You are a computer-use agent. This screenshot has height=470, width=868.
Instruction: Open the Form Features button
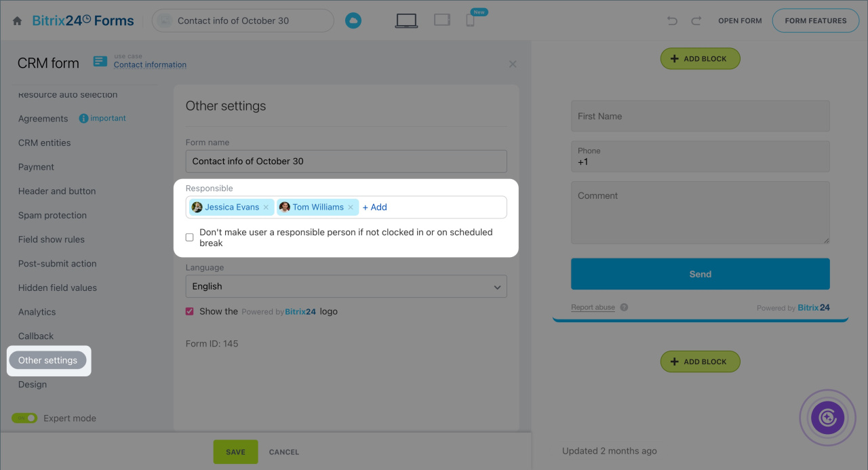point(815,21)
